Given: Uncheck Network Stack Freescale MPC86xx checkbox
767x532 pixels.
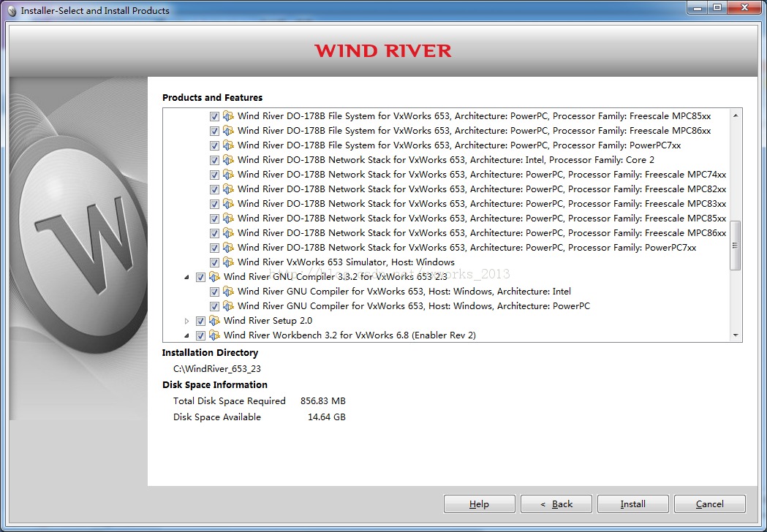Looking at the screenshot, I should click(x=214, y=233).
